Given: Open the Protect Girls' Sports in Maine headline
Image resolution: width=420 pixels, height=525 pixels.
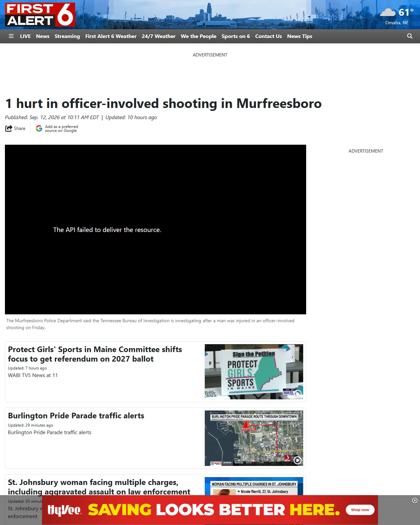Looking at the screenshot, I should [95, 354].
